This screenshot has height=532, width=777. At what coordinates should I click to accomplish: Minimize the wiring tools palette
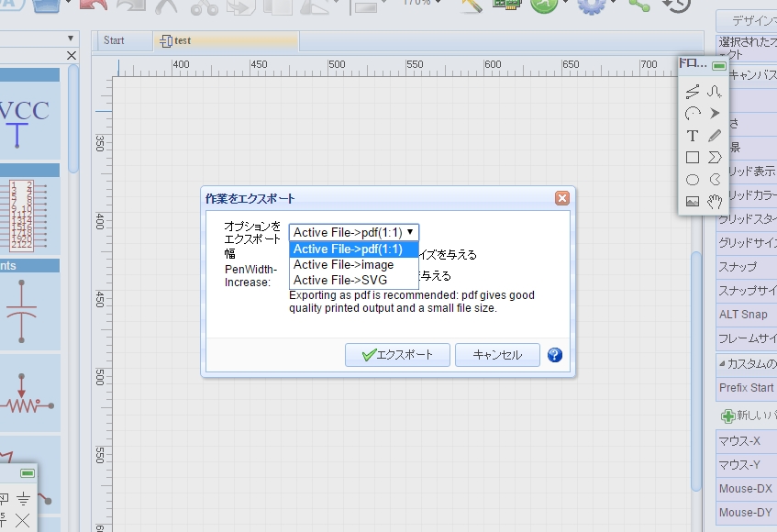coord(28,473)
